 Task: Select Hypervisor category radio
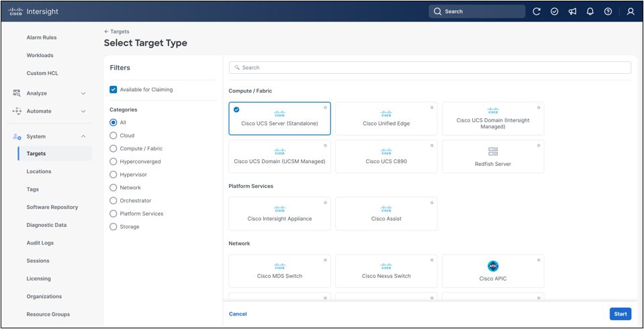113,175
